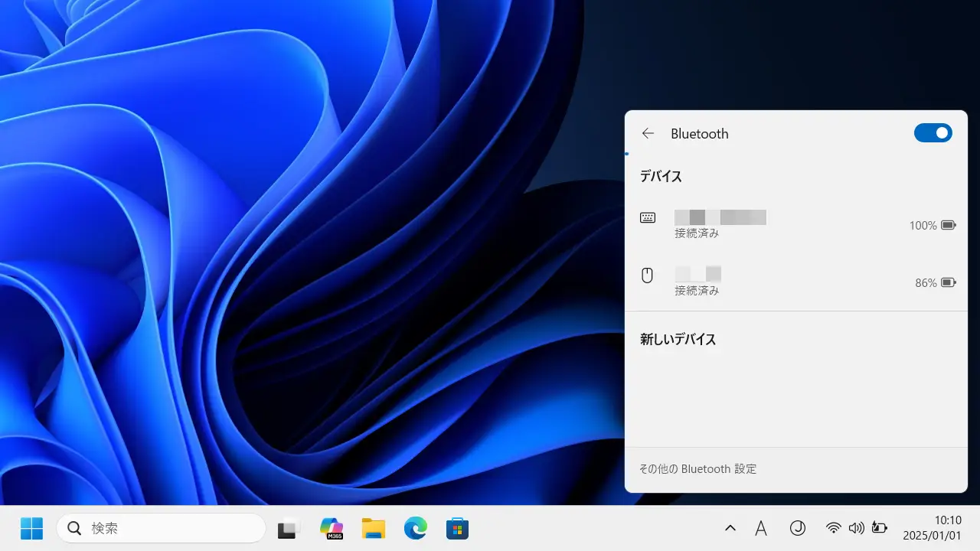980x551 pixels.
Task: Click the Wi-Fi icon in the system tray
Action: click(834, 527)
